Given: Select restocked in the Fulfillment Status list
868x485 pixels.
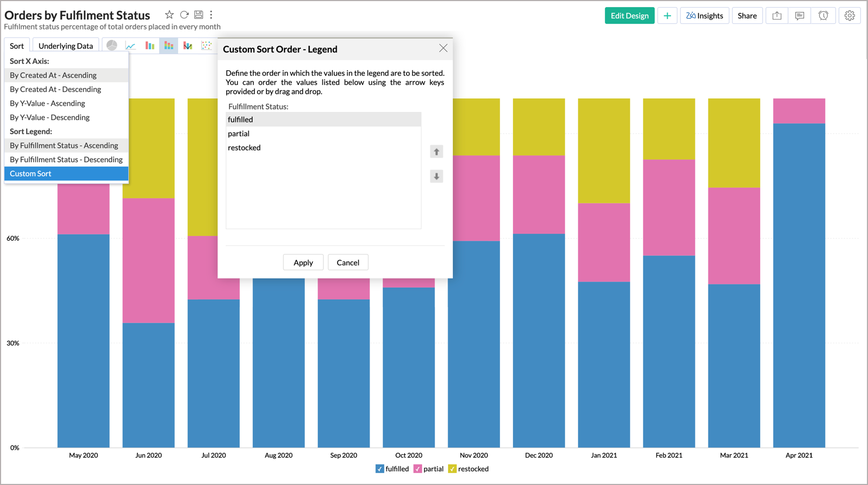Looking at the screenshot, I should coord(245,148).
